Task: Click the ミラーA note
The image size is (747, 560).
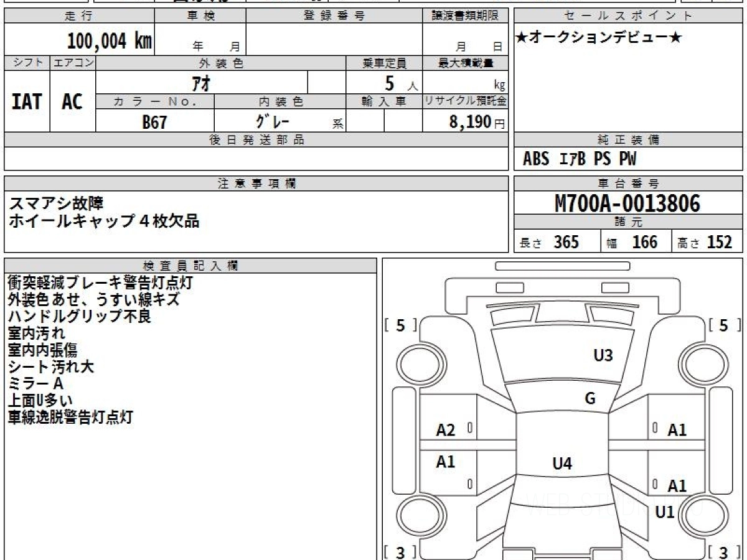Action: (x=35, y=384)
